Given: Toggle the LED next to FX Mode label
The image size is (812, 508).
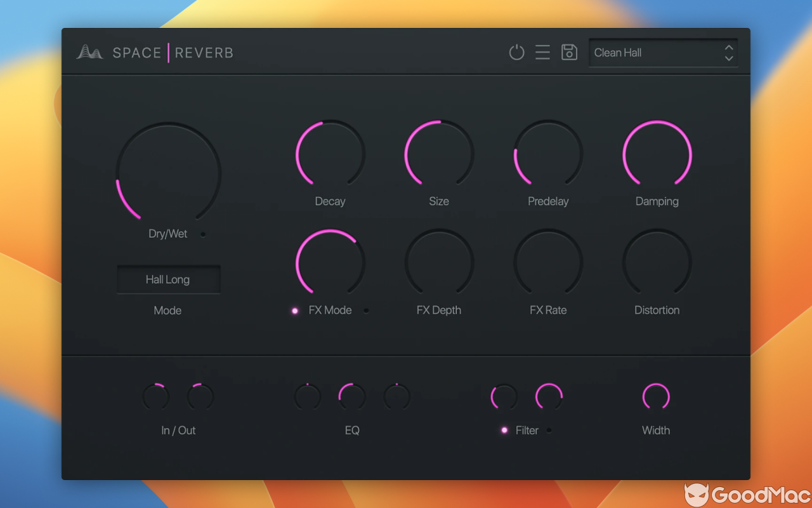Looking at the screenshot, I should [x=294, y=311].
